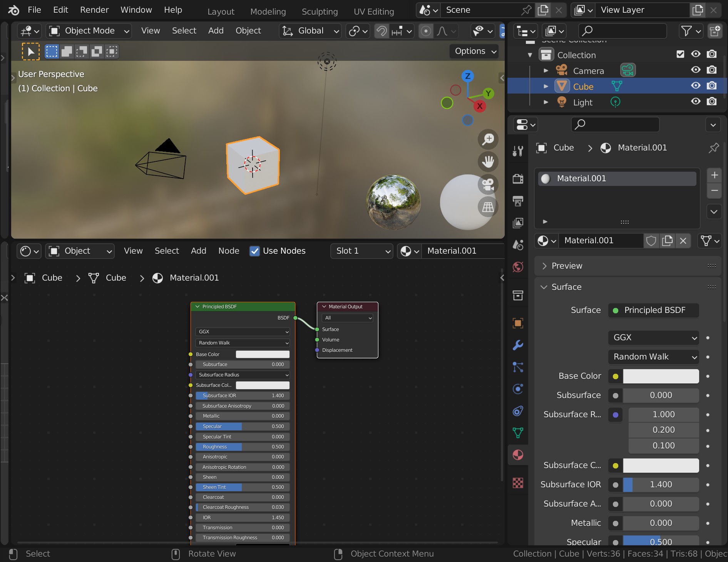
Task: Toggle camera view with the camera icon
Action: 488,184
